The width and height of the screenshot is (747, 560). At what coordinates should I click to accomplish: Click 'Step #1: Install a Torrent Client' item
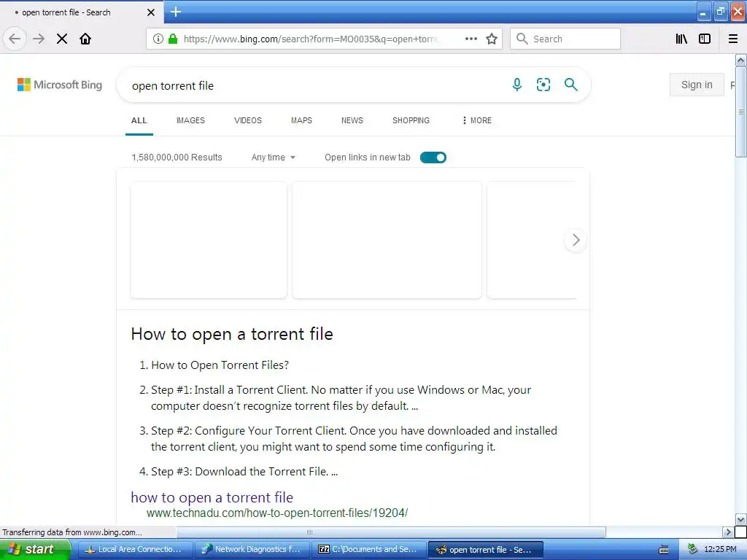341,397
